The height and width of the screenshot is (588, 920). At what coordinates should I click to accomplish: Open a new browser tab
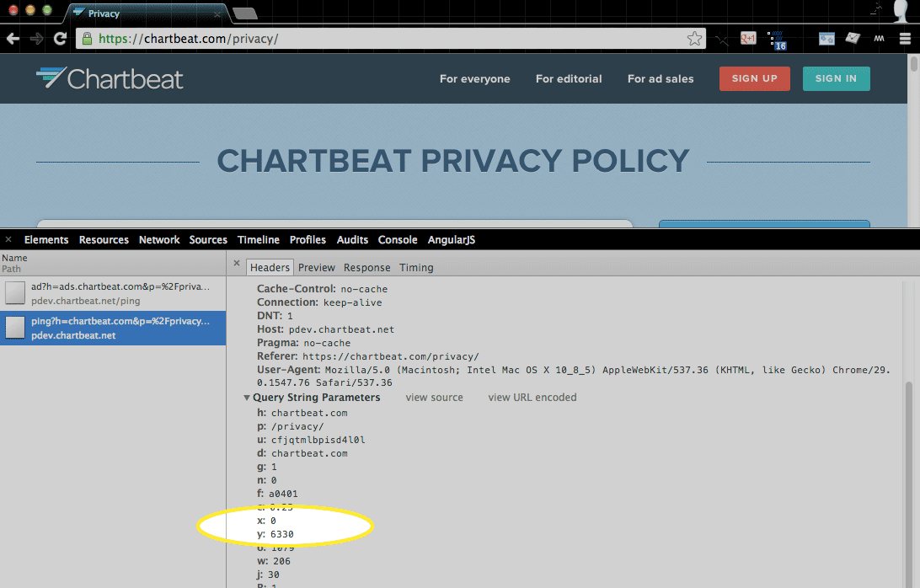(244, 13)
